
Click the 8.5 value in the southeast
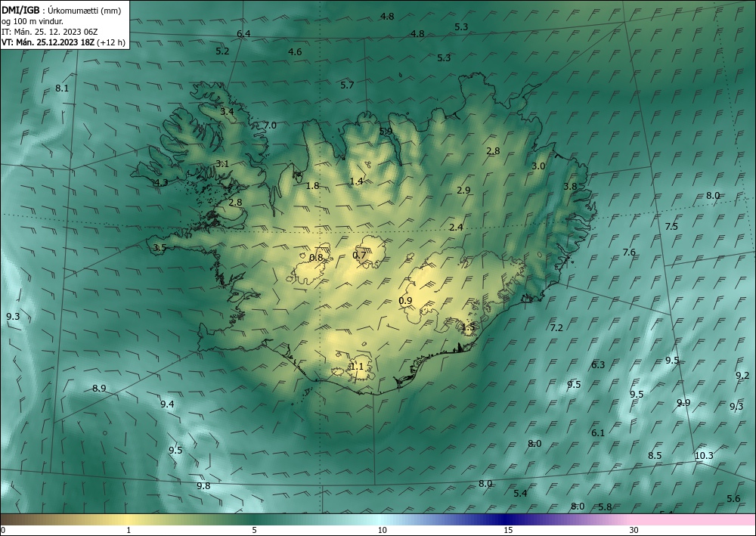(x=655, y=456)
